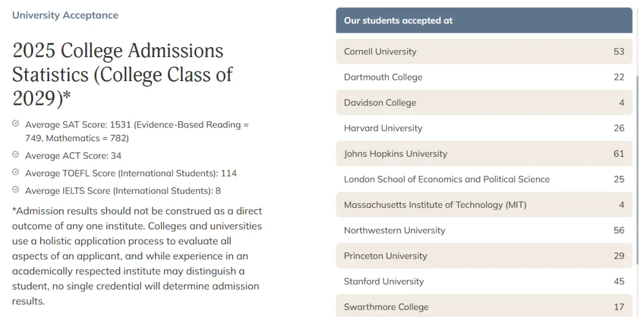The height and width of the screenshot is (317, 644).
Task: Click the University Acceptance section label
Action: click(x=65, y=15)
